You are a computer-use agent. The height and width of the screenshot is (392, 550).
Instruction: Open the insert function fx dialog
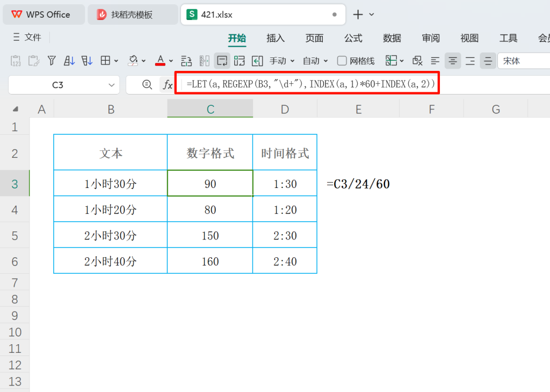coord(168,84)
